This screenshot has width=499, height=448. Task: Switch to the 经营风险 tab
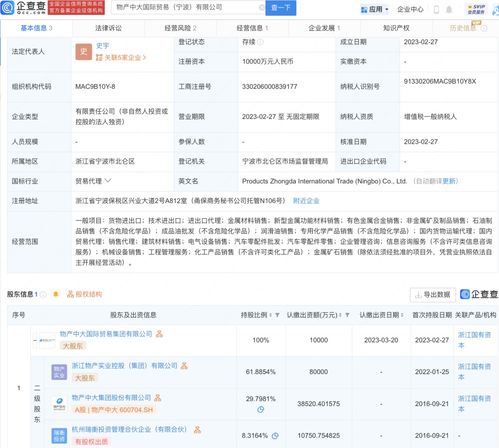click(x=180, y=28)
